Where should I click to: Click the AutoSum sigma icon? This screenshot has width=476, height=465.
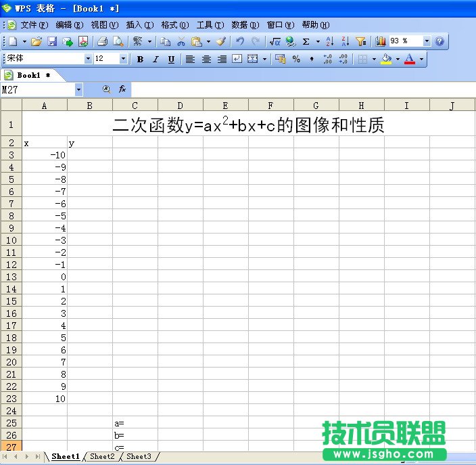tap(306, 41)
